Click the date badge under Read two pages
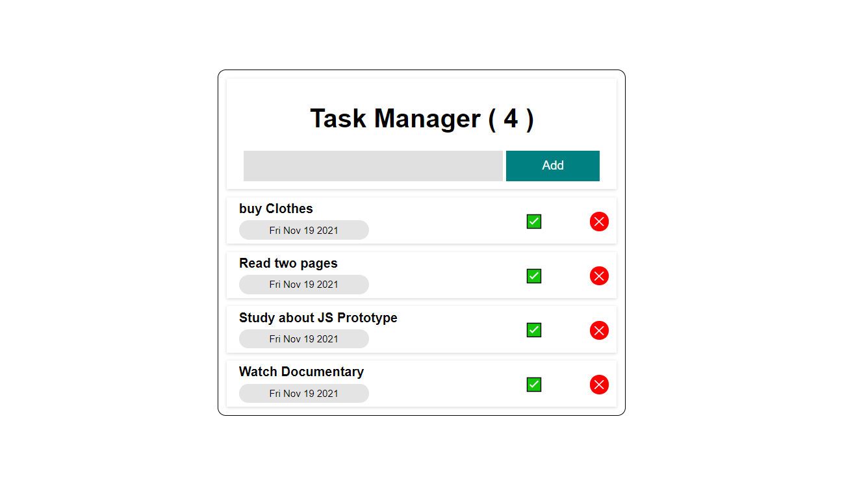The image size is (868, 484). tap(304, 285)
